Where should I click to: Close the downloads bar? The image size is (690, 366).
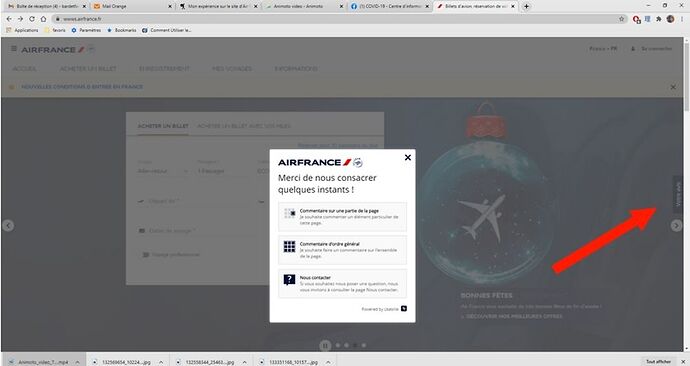tap(683, 362)
